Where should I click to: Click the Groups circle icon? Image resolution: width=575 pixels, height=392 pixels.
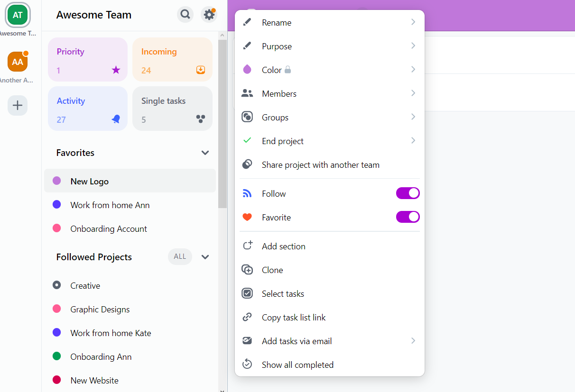click(x=247, y=117)
